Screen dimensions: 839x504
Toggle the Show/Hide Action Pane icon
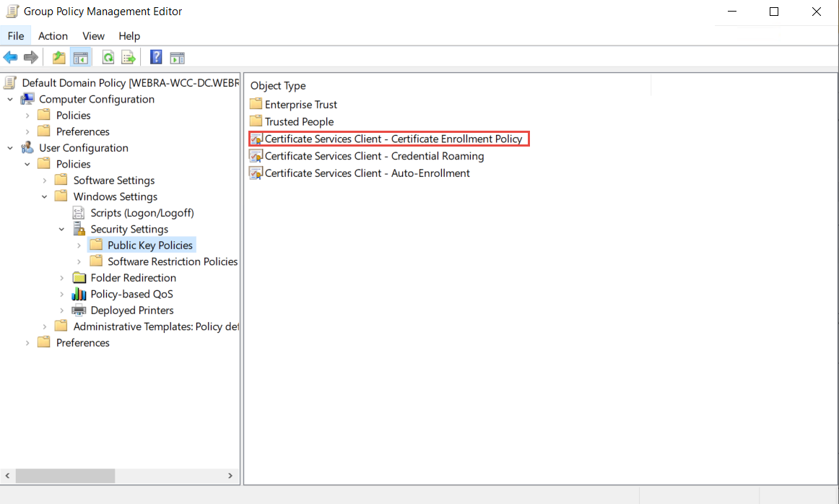click(177, 57)
